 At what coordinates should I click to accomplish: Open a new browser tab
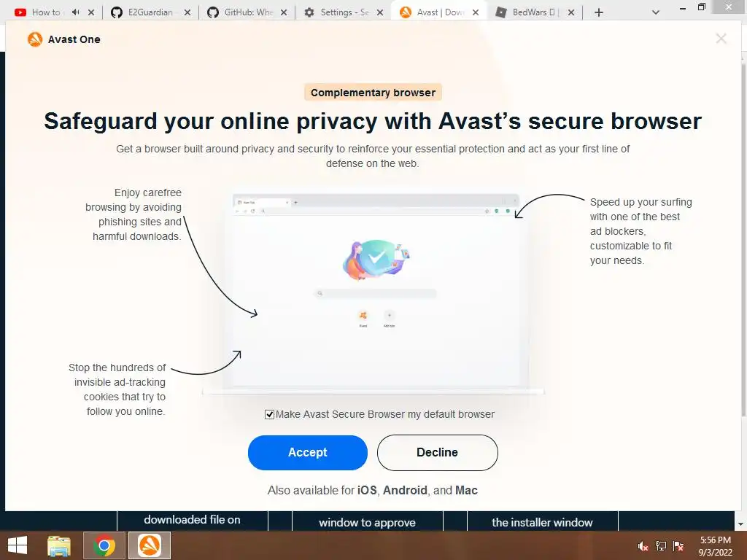coord(599,12)
